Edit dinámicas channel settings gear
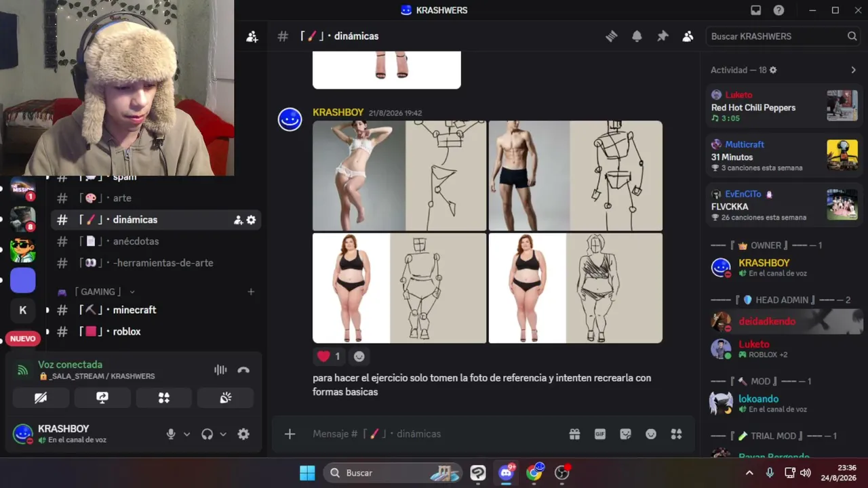Image resolution: width=868 pixels, height=488 pixels. 251,220
